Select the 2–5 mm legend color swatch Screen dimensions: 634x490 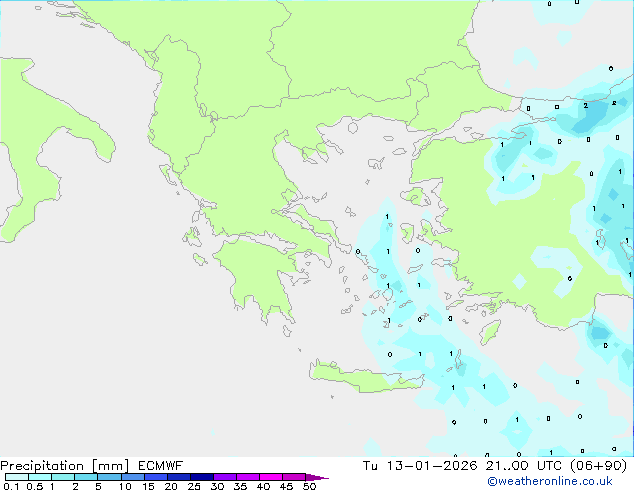click(86, 477)
